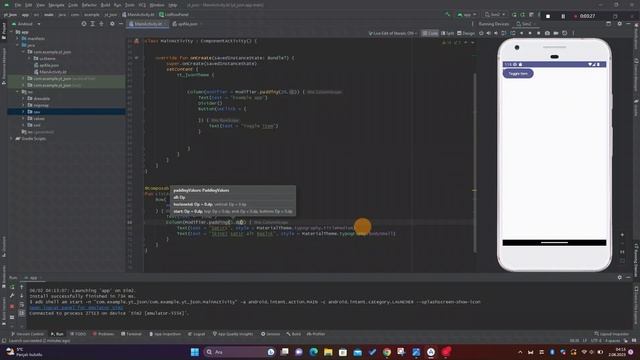640x360 pixels.
Task: Open Running Devices panel settings gear
Action: [x=620, y=24]
